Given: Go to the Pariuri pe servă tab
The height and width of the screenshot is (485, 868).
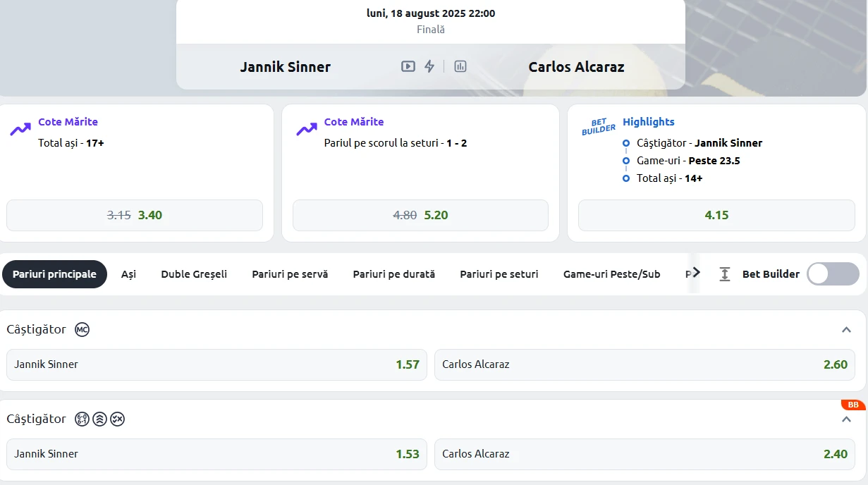Looking at the screenshot, I should [290, 274].
